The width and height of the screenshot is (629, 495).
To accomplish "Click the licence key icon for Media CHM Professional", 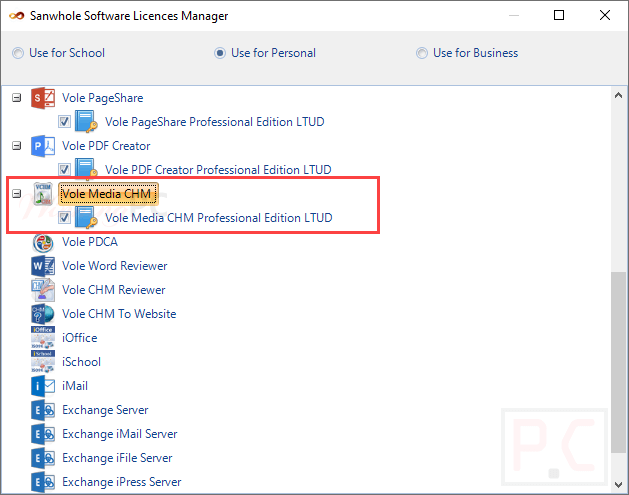I will pos(86,218).
